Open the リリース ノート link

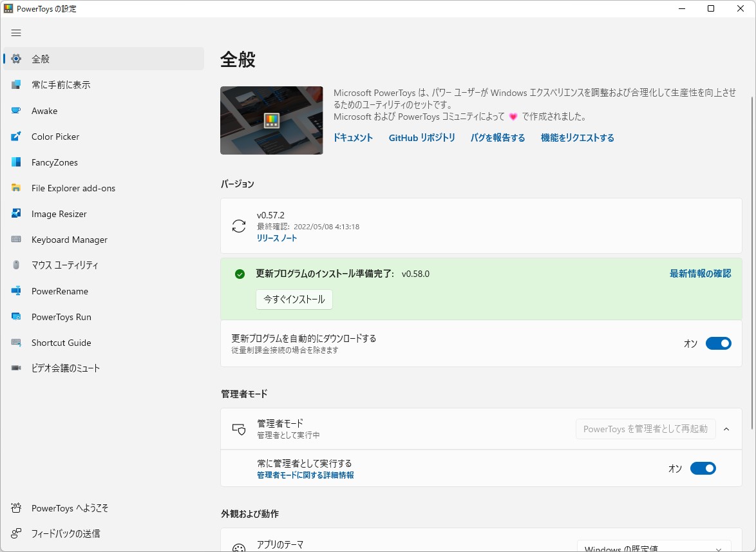(x=277, y=238)
